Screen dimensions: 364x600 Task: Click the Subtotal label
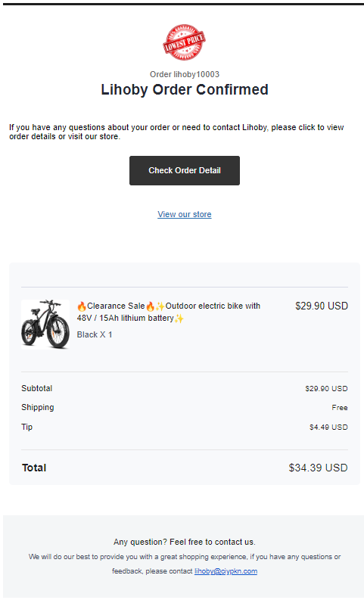(x=37, y=388)
